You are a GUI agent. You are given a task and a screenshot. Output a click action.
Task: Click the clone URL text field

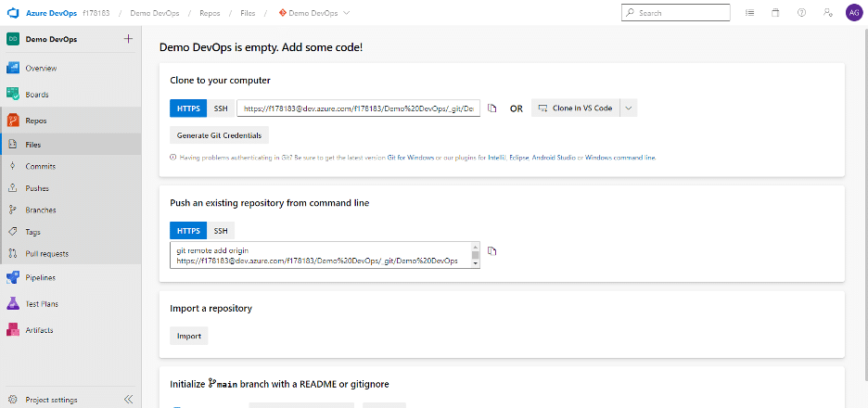coord(358,108)
